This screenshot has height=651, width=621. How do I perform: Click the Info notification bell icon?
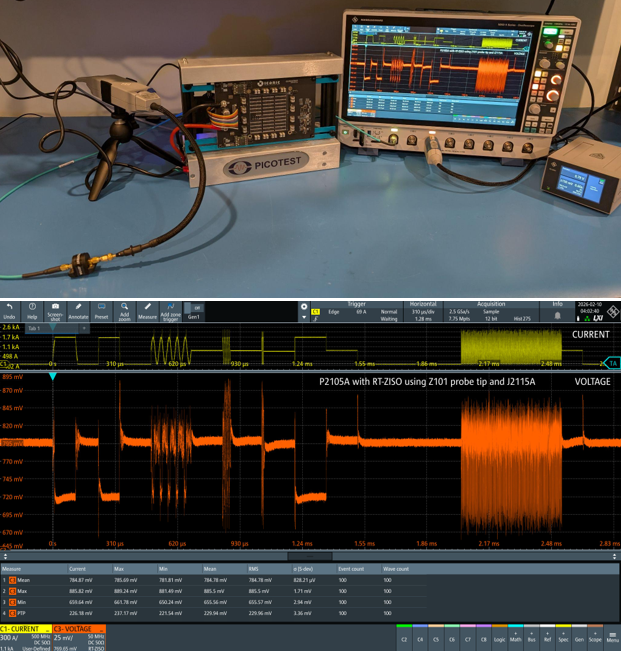tap(558, 315)
